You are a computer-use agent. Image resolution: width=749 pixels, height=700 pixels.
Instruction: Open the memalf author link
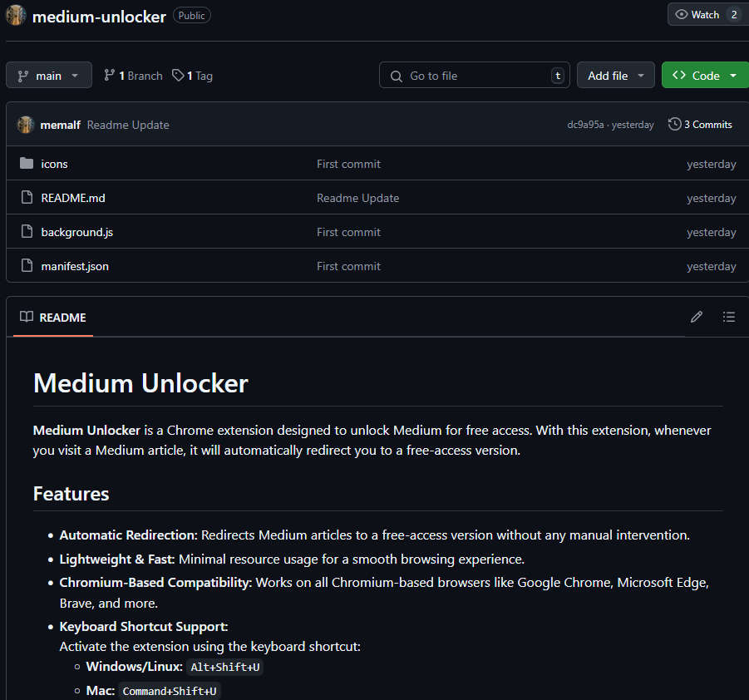(60, 125)
